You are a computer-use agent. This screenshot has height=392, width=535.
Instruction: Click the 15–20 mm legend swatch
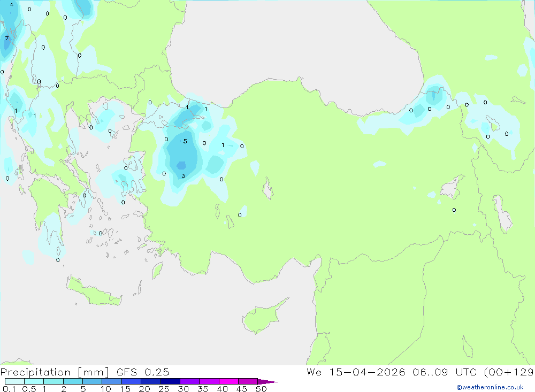131,381
